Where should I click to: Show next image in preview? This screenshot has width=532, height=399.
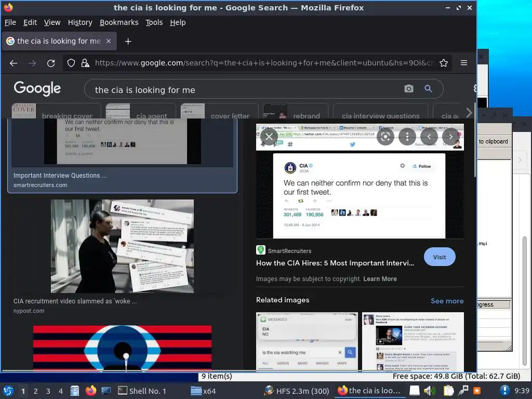coord(450,137)
